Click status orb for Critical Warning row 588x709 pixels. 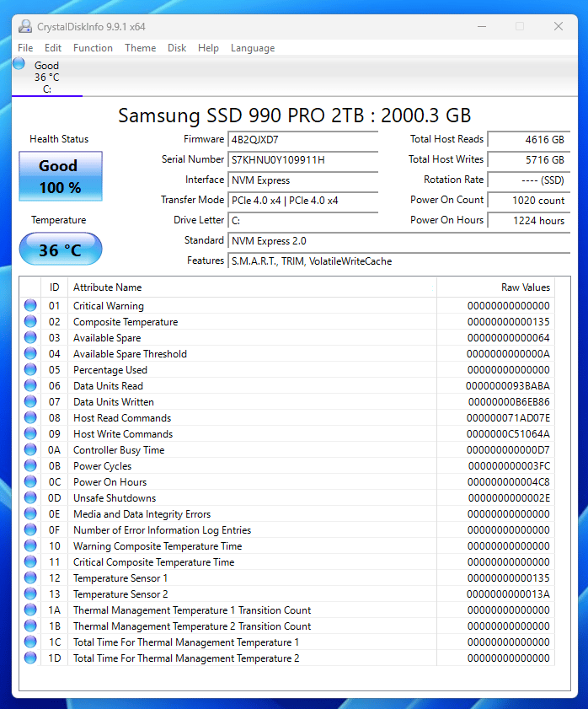click(30, 305)
